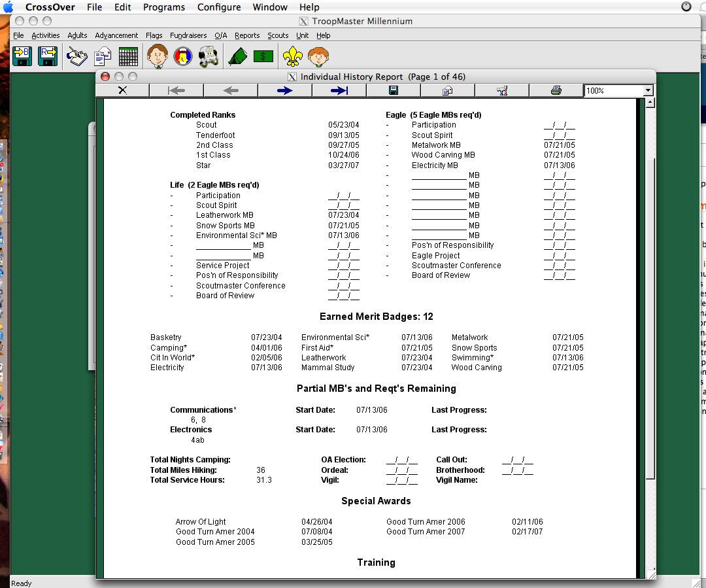
Task: Go to the next report page arrow
Action: (x=284, y=90)
